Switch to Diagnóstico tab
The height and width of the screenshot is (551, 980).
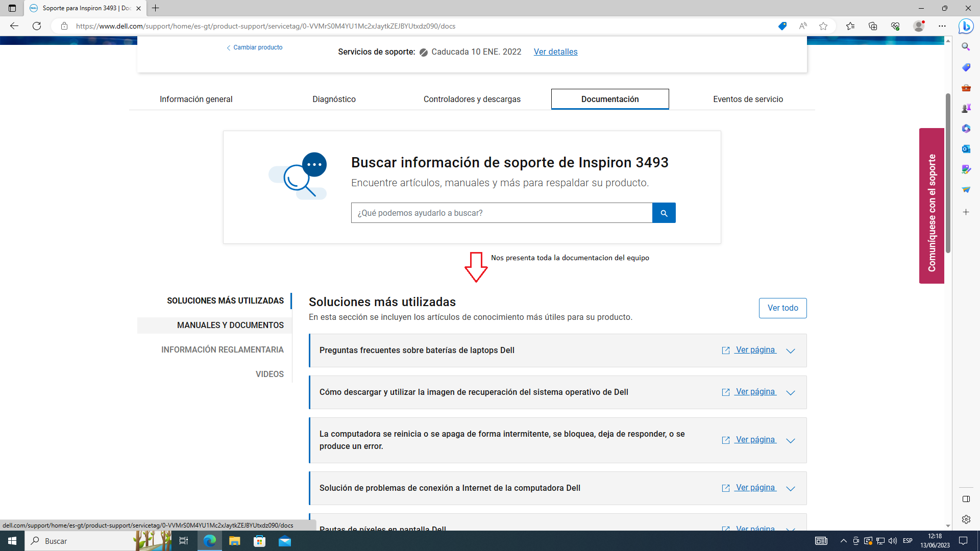[x=334, y=99]
